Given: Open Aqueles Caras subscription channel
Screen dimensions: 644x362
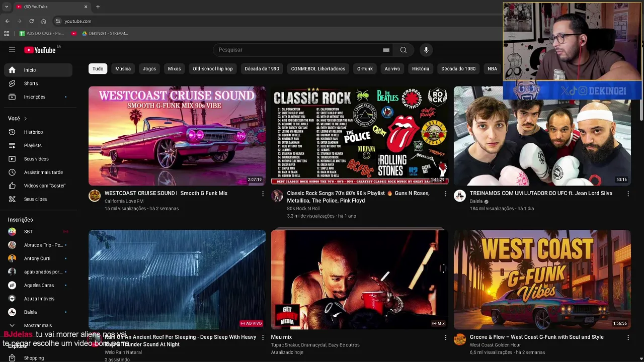Looking at the screenshot, I should click(38, 285).
